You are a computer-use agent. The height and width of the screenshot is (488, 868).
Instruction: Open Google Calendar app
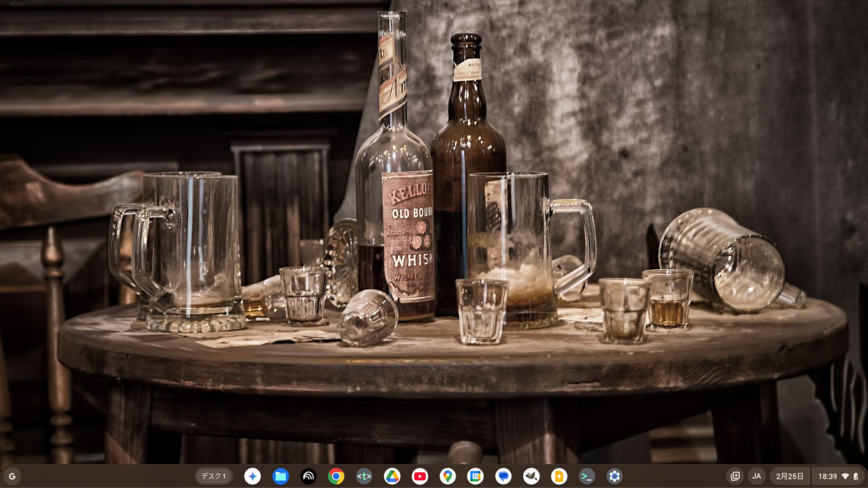(475, 476)
